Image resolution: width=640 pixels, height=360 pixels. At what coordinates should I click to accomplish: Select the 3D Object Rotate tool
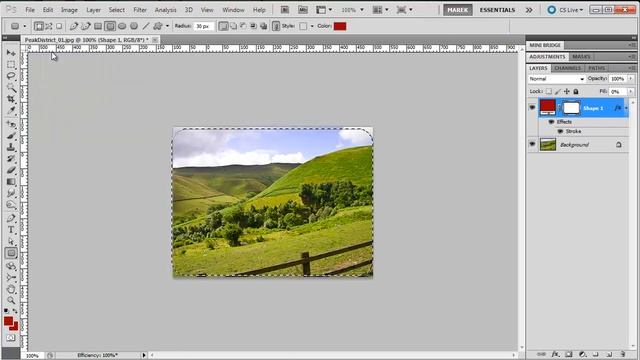(11, 267)
